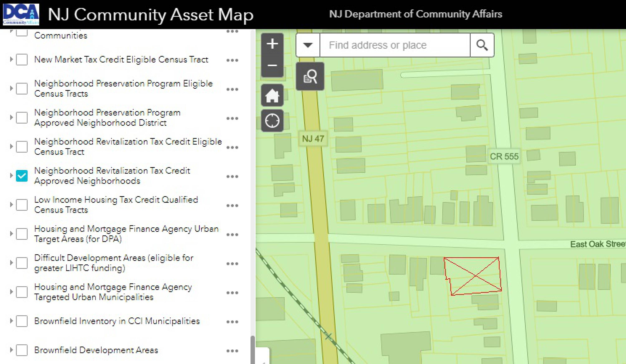Open options menu for Brownfield Development Areas
Image resolution: width=626 pixels, height=364 pixels.
pyautogui.click(x=232, y=351)
